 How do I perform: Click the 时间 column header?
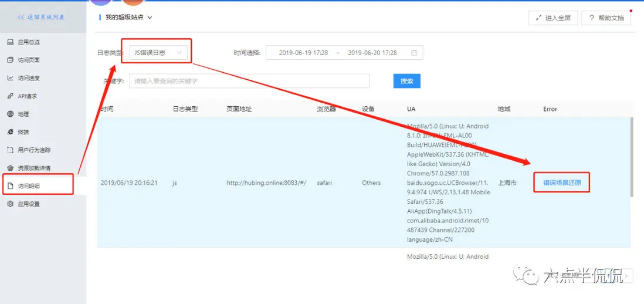tap(107, 109)
